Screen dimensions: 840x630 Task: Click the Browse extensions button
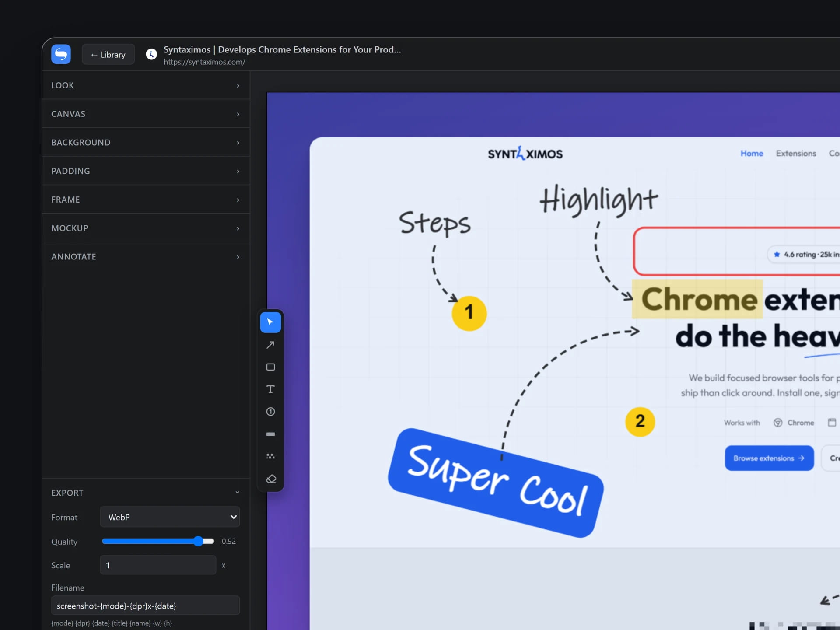(x=769, y=458)
